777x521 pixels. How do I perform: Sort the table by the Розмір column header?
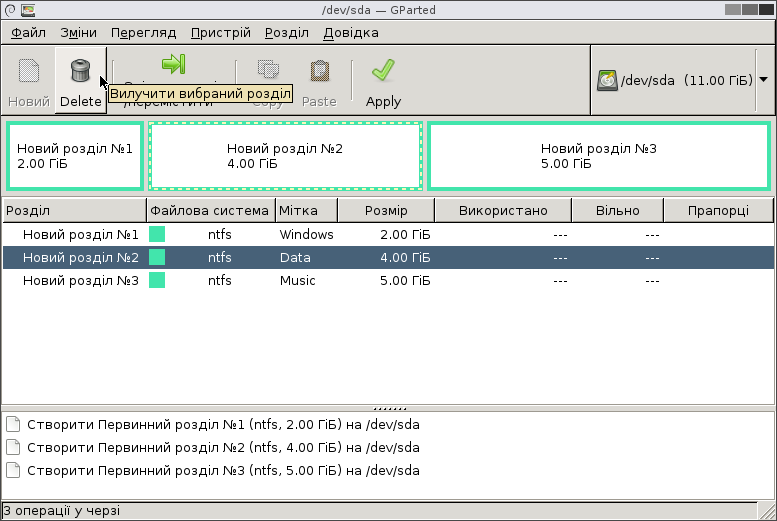click(385, 211)
